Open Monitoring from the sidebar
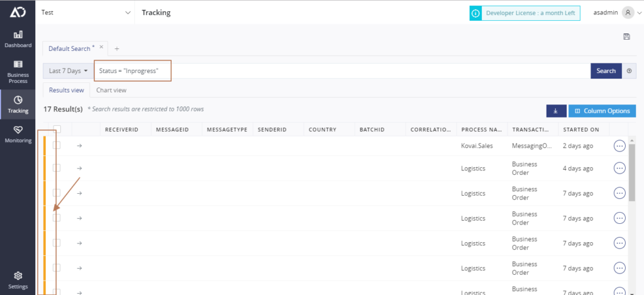The height and width of the screenshot is (295, 644). click(18, 134)
